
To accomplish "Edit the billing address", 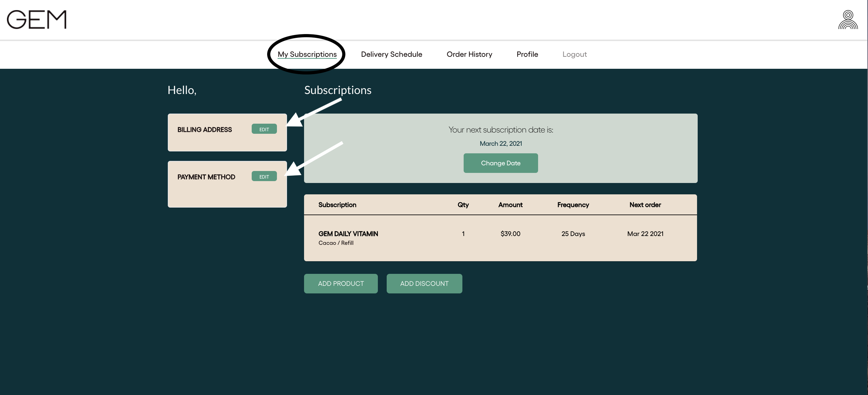I will point(264,129).
